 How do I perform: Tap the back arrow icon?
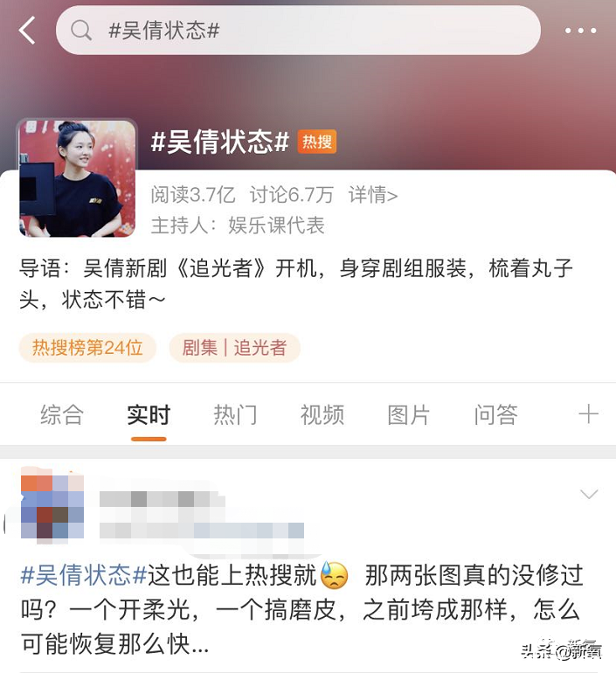pos(26,31)
